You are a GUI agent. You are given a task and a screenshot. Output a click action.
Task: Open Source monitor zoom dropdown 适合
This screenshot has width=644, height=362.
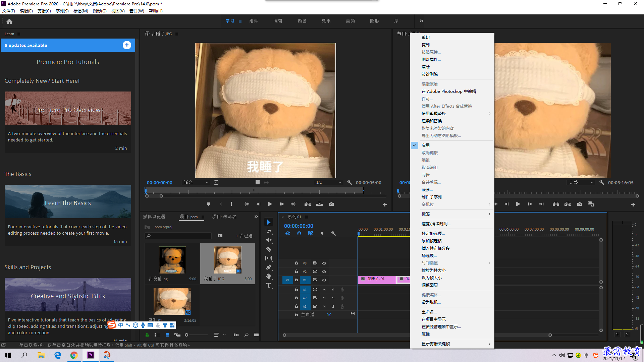coord(196,183)
